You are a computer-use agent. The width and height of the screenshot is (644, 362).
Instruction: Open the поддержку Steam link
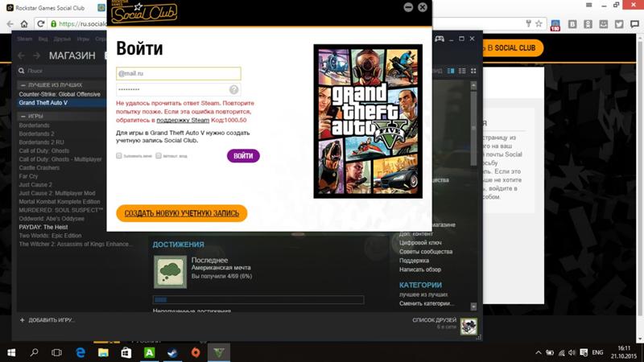coord(183,120)
